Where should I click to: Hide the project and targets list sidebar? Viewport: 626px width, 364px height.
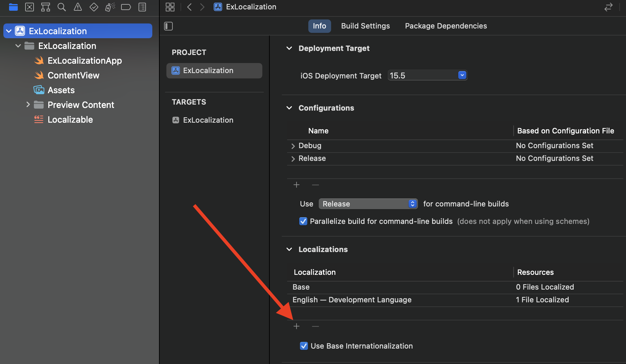click(168, 26)
